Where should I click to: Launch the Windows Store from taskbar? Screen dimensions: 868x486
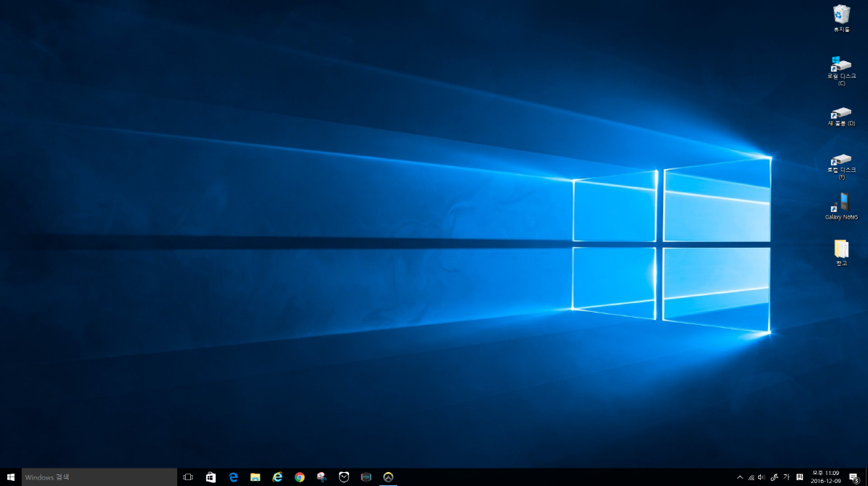(211, 477)
